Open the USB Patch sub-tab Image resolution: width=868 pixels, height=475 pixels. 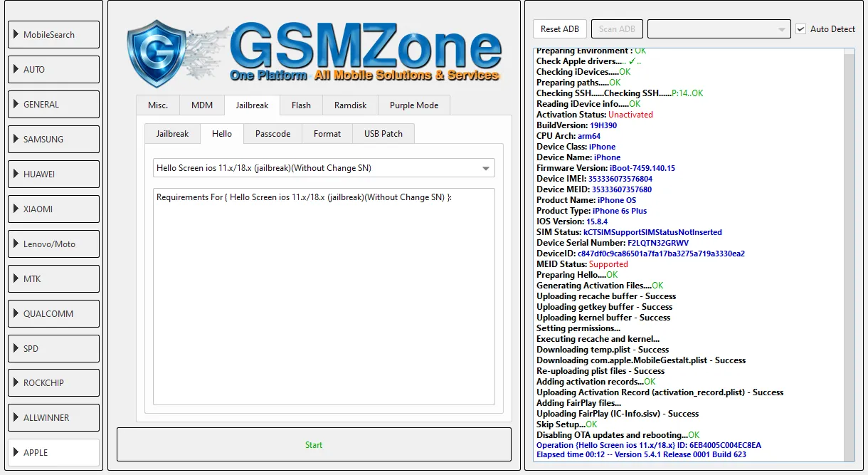click(x=383, y=134)
